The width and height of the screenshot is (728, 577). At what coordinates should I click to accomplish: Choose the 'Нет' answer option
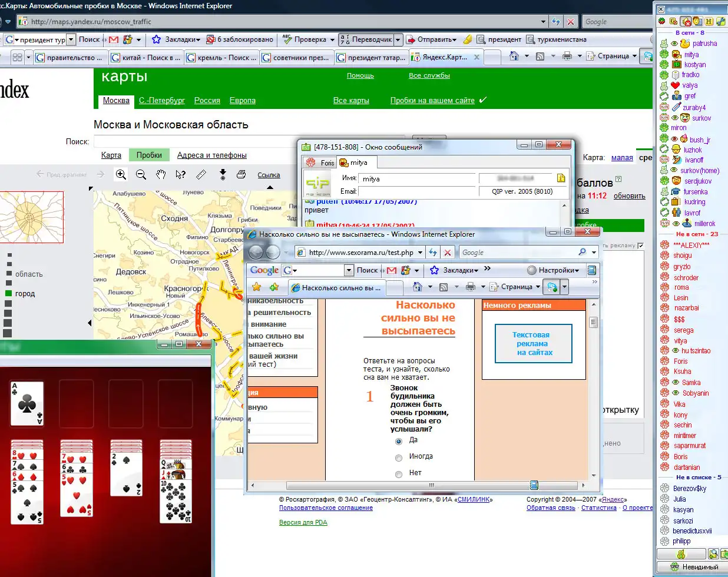(x=399, y=474)
